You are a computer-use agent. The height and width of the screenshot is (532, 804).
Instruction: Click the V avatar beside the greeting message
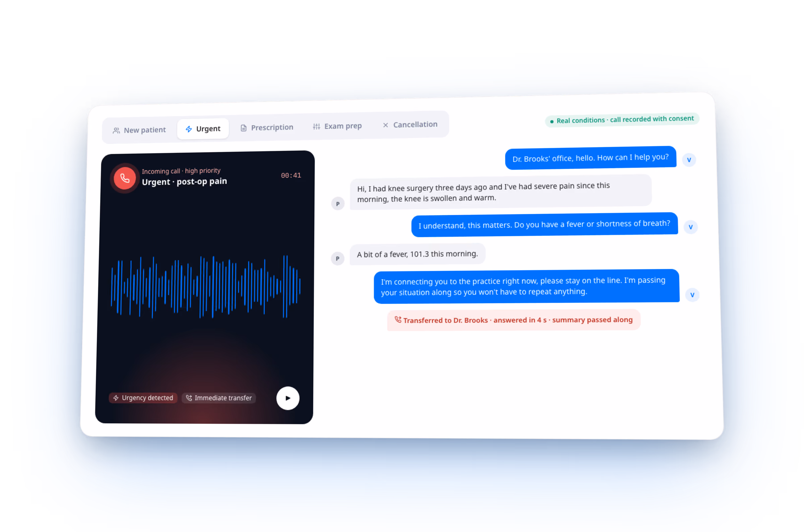point(689,160)
